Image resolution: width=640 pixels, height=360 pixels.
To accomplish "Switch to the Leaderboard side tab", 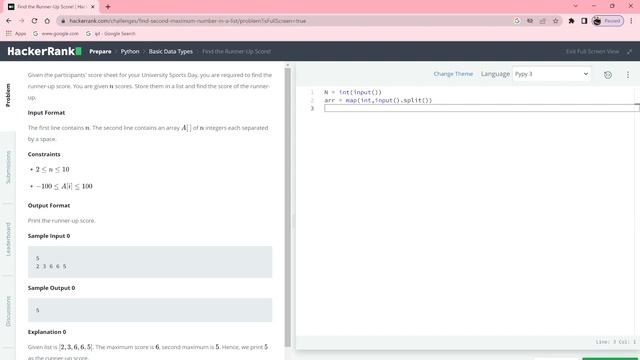I will click(x=8, y=239).
